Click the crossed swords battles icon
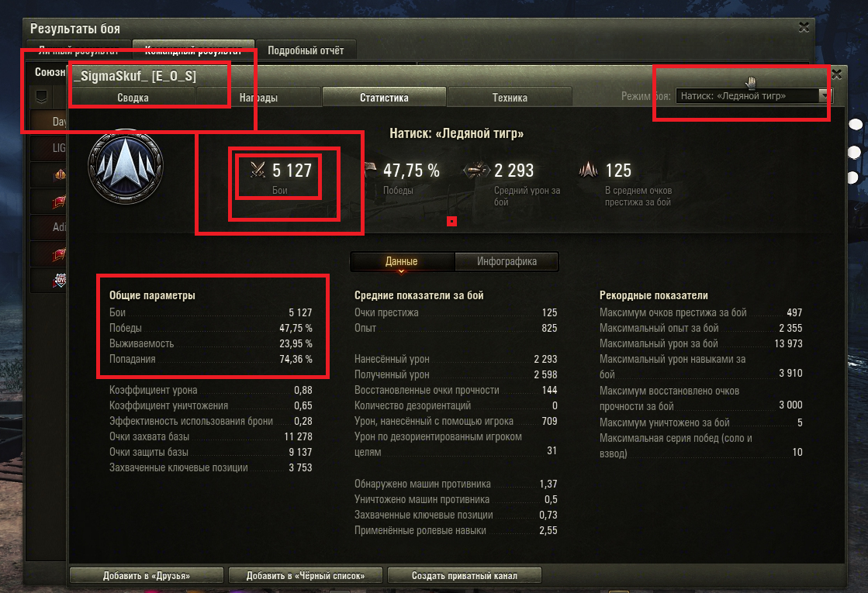 tap(258, 170)
